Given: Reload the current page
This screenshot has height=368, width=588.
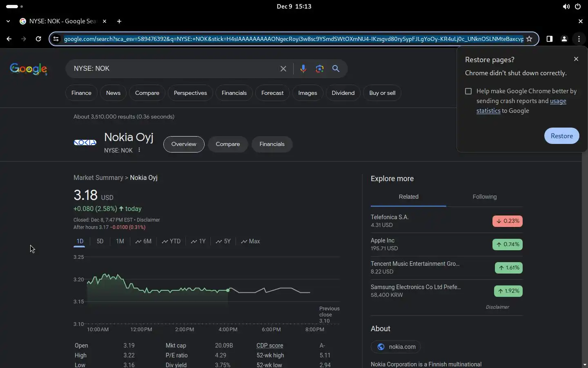Looking at the screenshot, I should pyautogui.click(x=38, y=39).
